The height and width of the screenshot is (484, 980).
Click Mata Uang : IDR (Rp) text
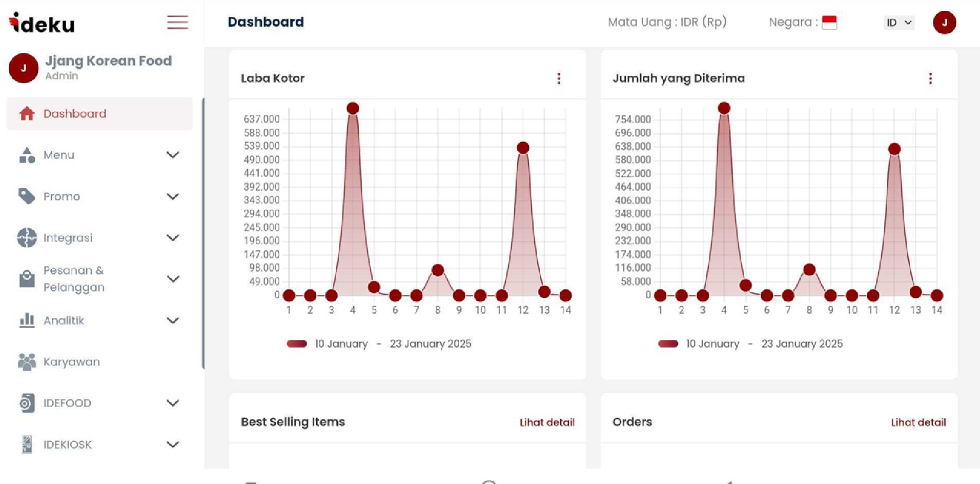click(x=667, y=22)
